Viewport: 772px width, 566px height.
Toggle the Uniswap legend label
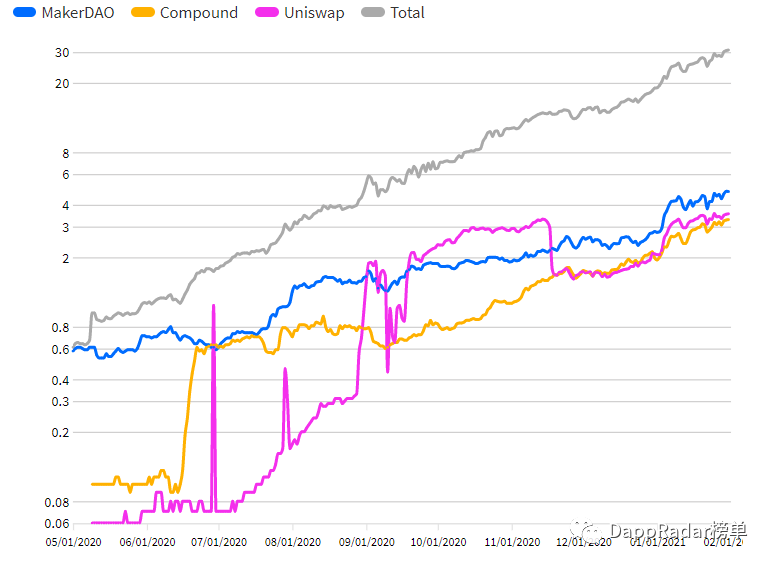(x=314, y=13)
